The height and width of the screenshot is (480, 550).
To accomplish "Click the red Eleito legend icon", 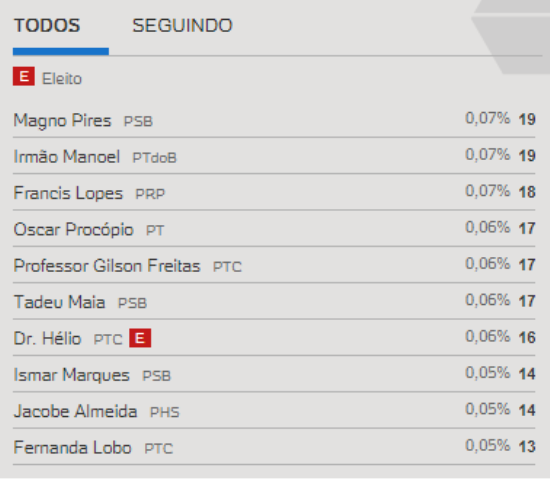I will (24, 76).
